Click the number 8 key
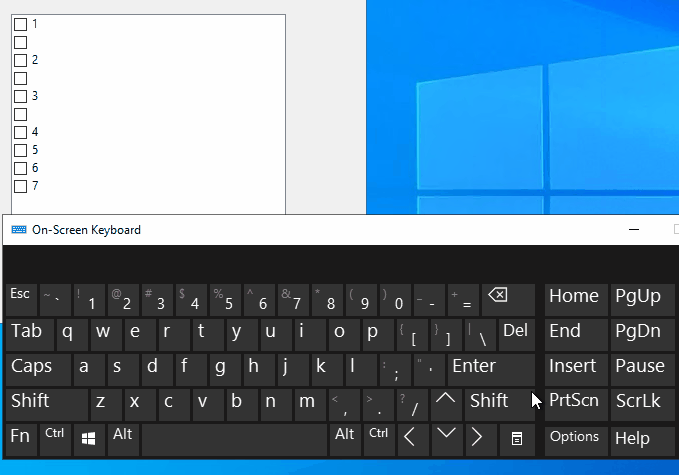The width and height of the screenshot is (679, 475). 327,300
